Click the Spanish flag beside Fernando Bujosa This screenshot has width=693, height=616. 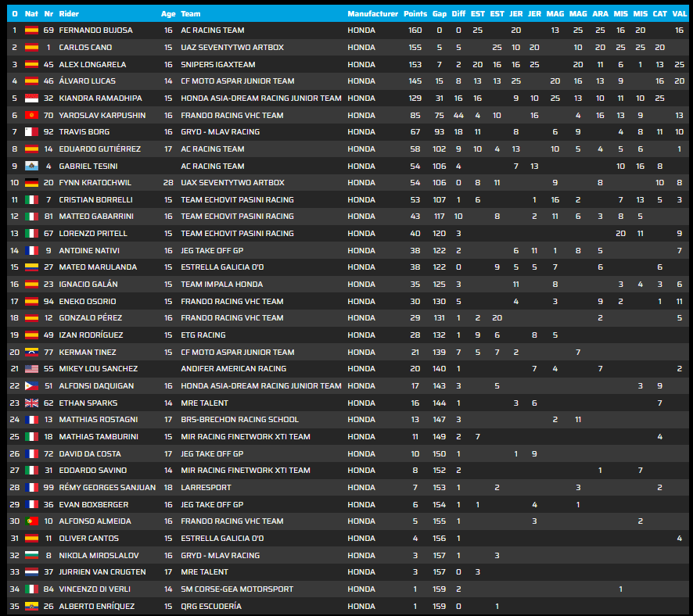tap(31, 30)
